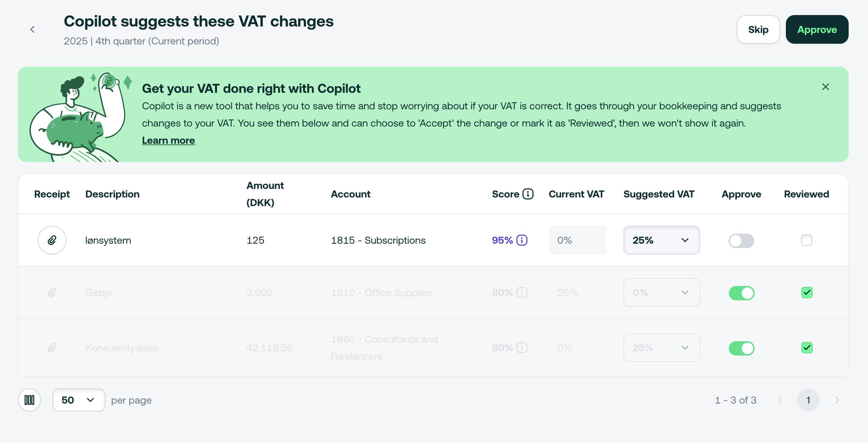Select page 1 in pagination

click(x=808, y=400)
